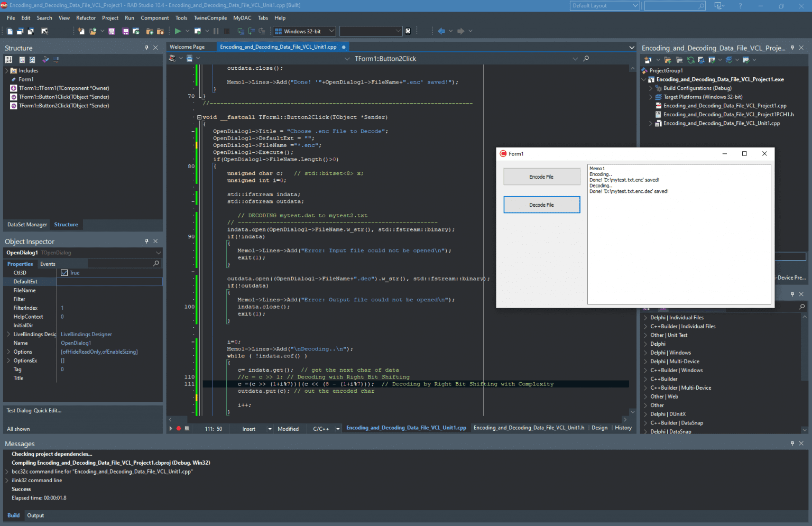Switch to the Events tab in Object Inspector
The height and width of the screenshot is (526, 812).
[x=48, y=264]
